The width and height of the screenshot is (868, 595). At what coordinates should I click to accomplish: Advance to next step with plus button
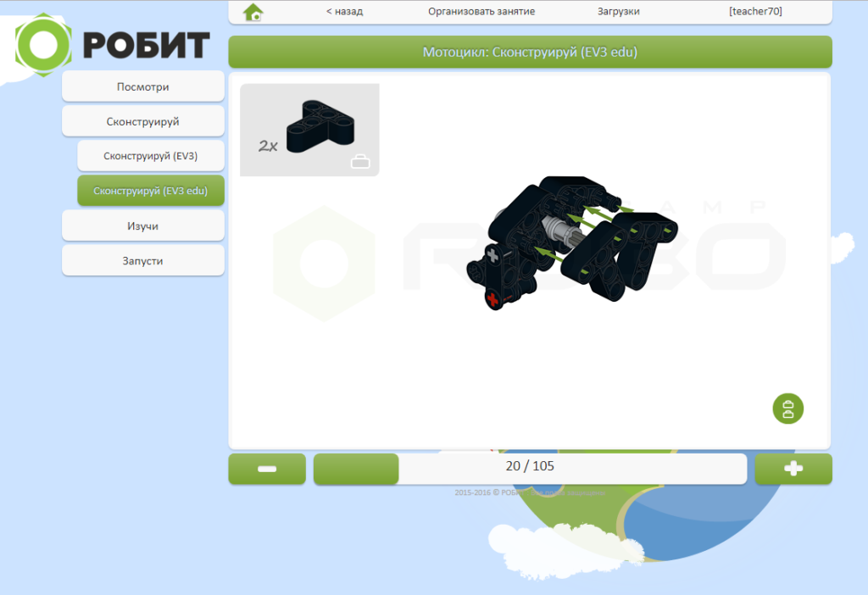(793, 469)
